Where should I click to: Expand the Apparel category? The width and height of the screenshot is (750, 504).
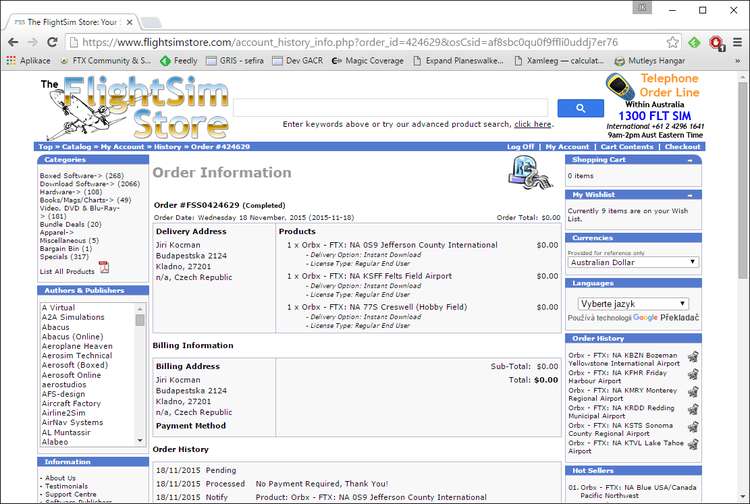56,232
